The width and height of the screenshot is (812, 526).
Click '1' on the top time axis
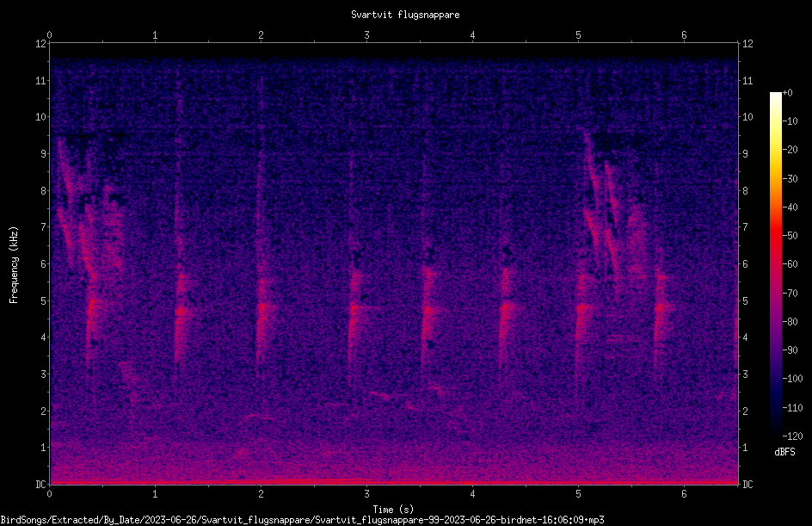(155, 35)
